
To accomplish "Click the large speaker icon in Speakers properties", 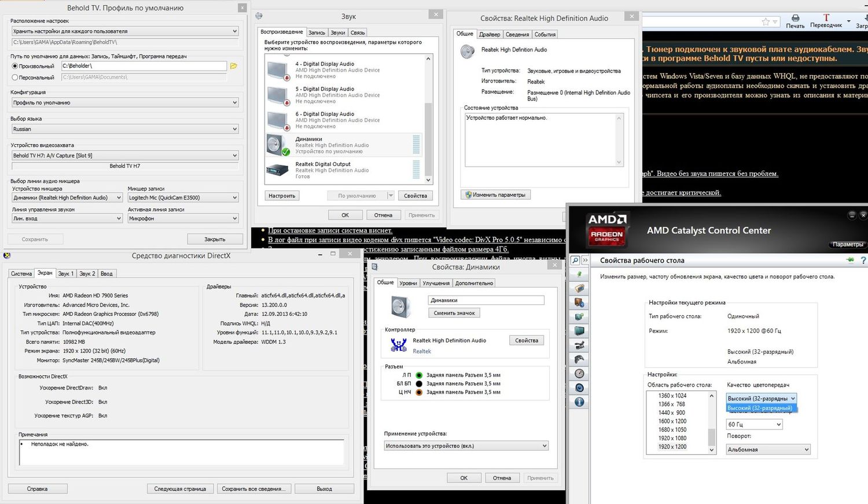I will (x=400, y=307).
